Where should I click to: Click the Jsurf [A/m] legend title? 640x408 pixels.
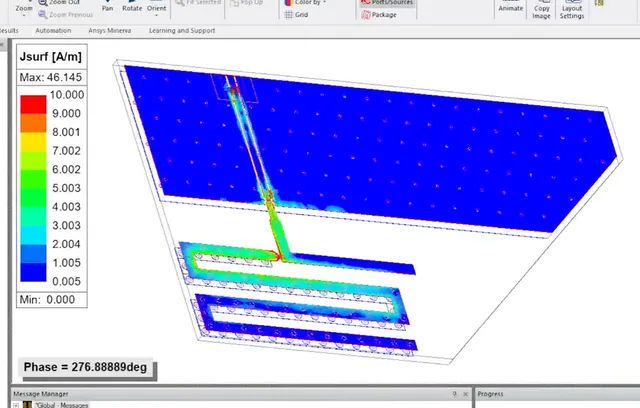[51, 57]
